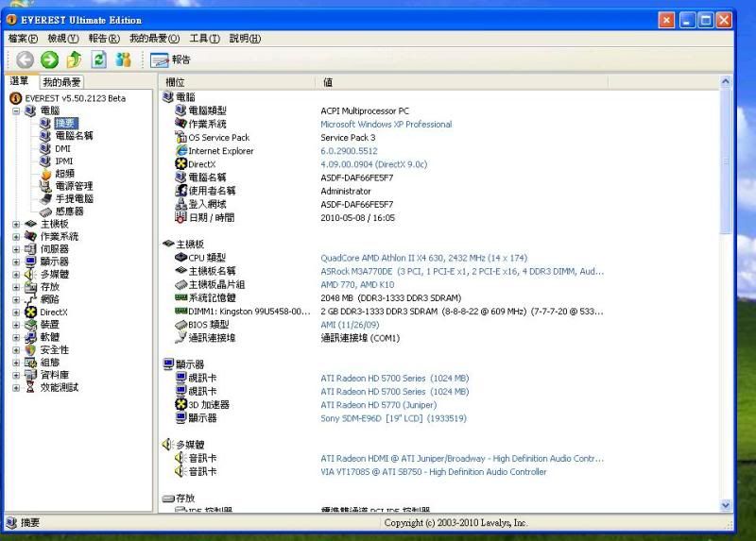Open the 報告 report toolbar button

click(170, 59)
